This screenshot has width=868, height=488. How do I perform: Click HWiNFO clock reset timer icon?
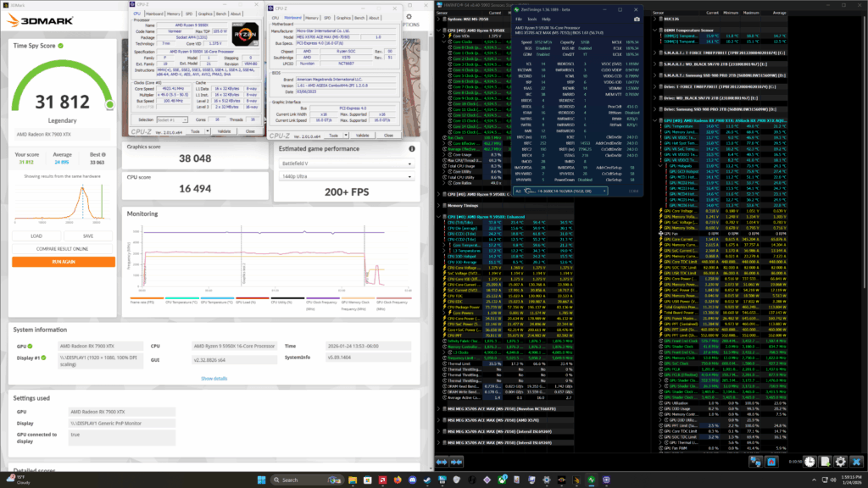click(x=810, y=462)
